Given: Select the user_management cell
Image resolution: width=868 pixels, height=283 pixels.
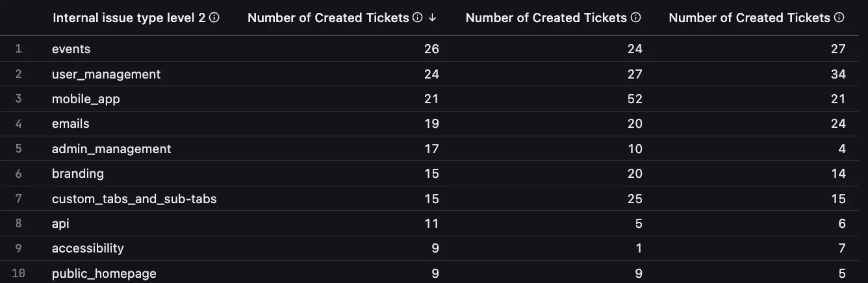Looking at the screenshot, I should pos(106,75).
